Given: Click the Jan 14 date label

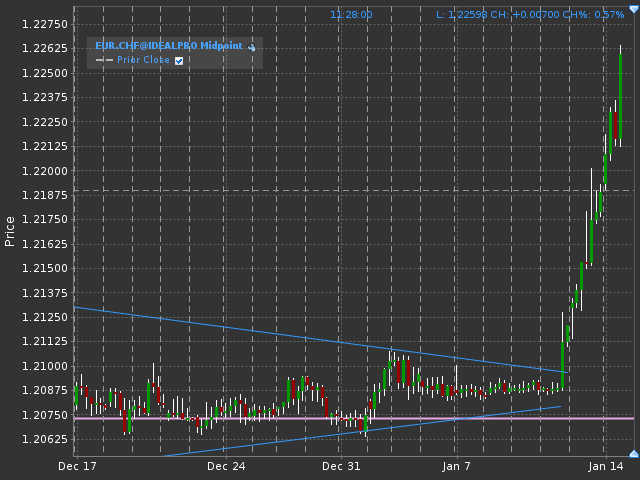Looking at the screenshot, I should click(x=605, y=466).
